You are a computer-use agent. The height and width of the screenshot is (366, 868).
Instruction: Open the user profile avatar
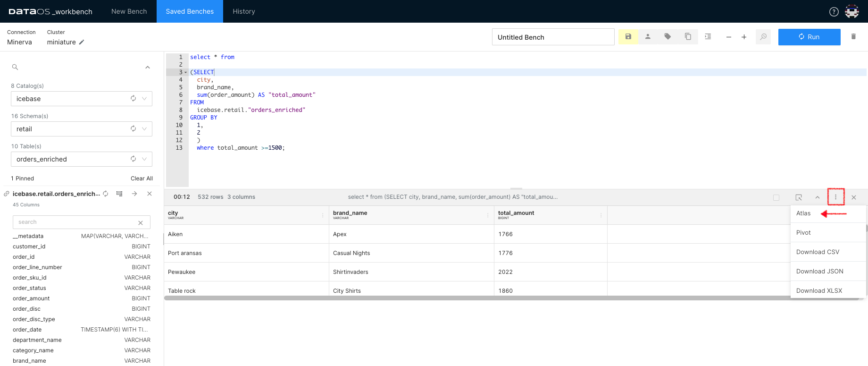click(852, 11)
